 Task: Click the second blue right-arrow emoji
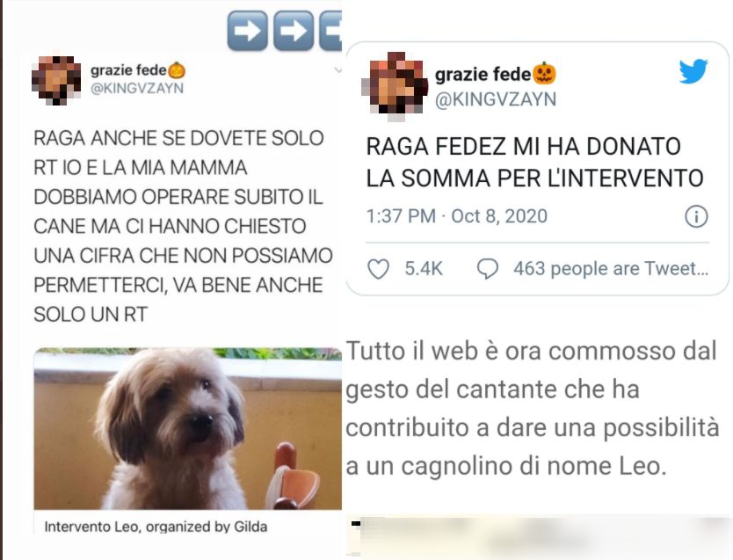293,31
